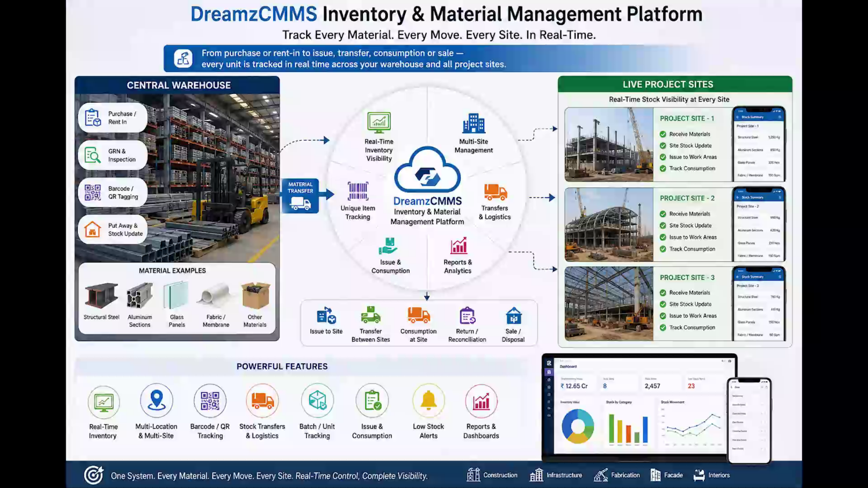Click the Material Transfer truck icon

pos(300,204)
